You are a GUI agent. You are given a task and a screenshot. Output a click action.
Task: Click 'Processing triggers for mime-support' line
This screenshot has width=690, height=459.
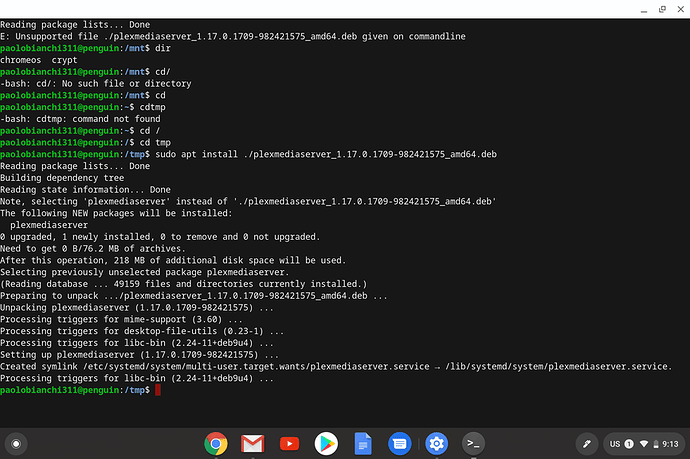(121, 319)
